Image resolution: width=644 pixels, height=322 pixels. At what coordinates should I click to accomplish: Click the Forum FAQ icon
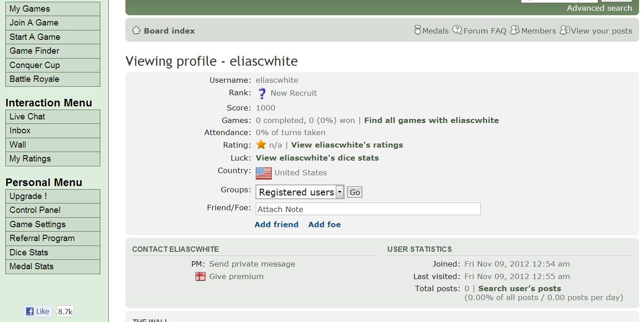click(x=457, y=30)
